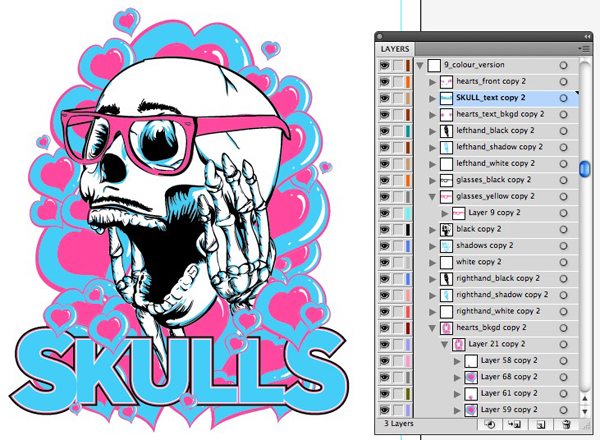Click Create New Sublayer icon
This screenshot has height=440, width=600.
coord(514,424)
